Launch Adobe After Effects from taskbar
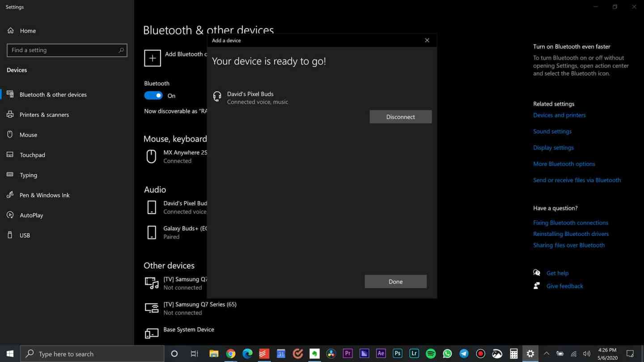Screen dimensions: 644x362 (x=381, y=354)
